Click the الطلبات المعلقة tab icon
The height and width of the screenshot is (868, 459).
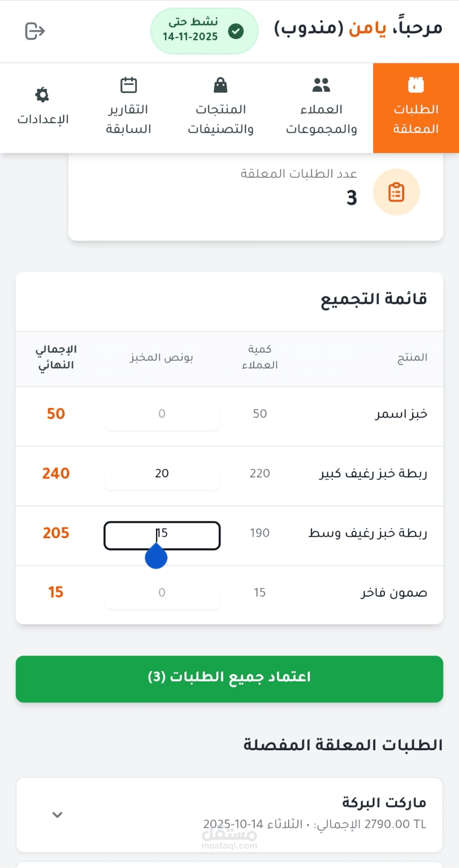[416, 85]
